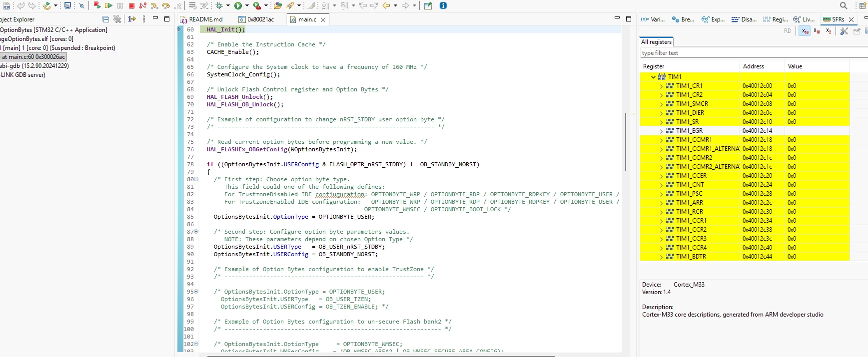Click Open Element folder icon
The width and height of the screenshot is (868, 357).
pos(278,5)
